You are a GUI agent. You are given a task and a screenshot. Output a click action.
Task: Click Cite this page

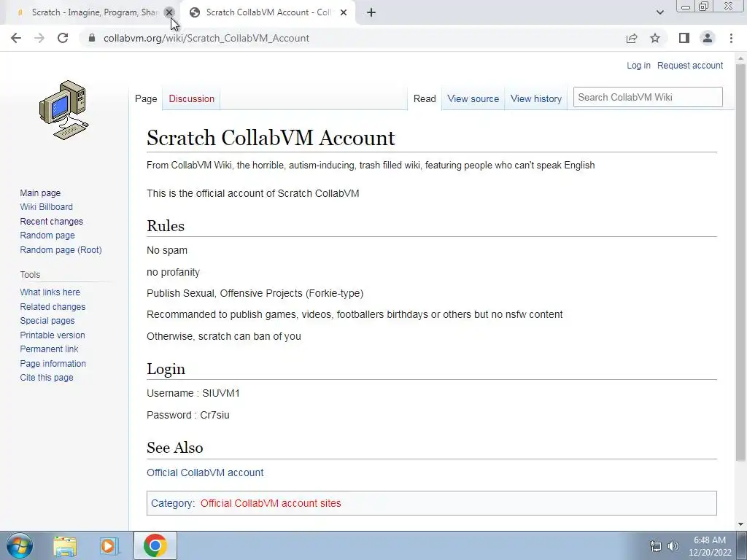pos(47,378)
